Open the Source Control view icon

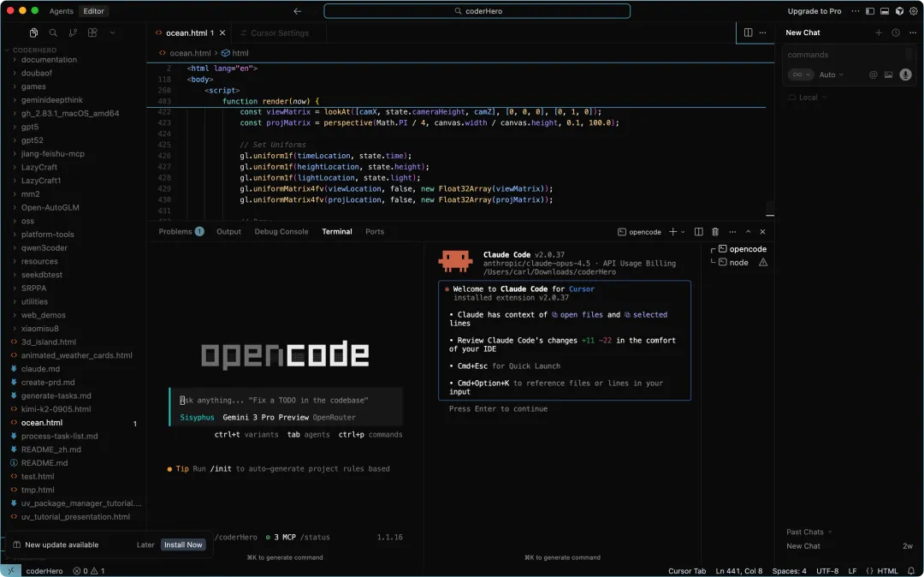[73, 33]
